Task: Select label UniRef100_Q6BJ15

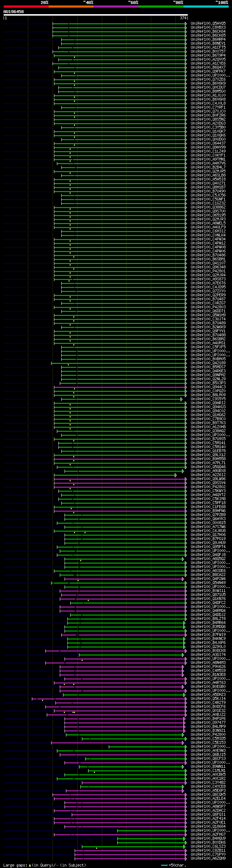Action: click(208, 754)
